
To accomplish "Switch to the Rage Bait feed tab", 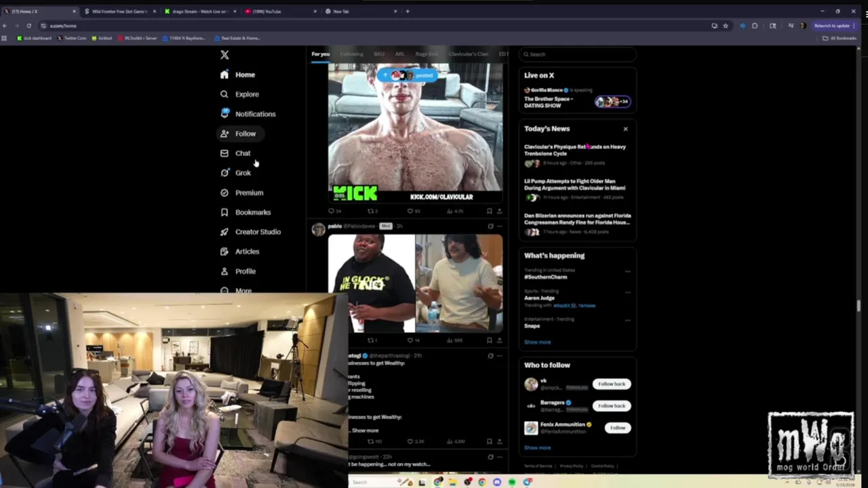I will [427, 54].
